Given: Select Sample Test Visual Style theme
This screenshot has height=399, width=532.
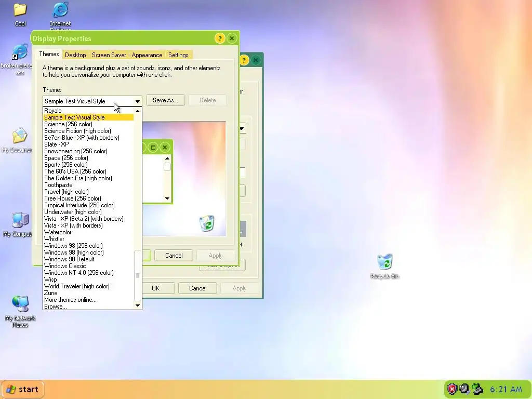Looking at the screenshot, I should (x=88, y=117).
